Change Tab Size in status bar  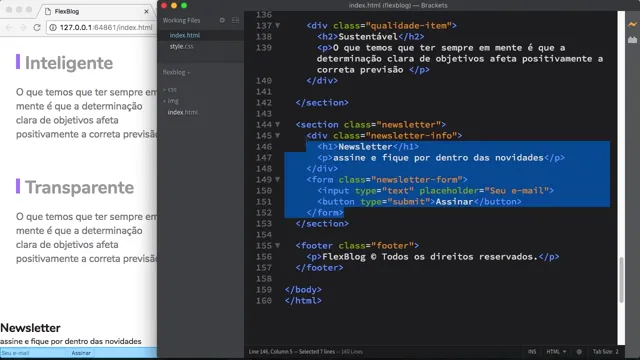tap(605, 351)
